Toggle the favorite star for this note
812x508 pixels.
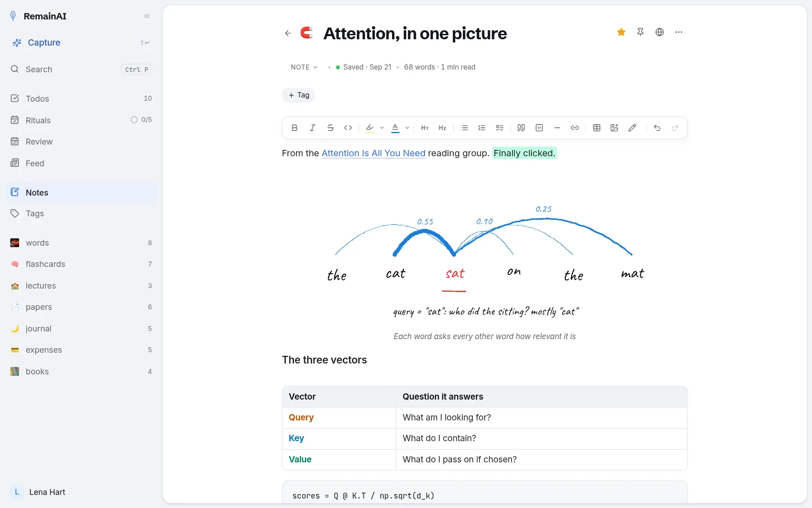tap(621, 32)
